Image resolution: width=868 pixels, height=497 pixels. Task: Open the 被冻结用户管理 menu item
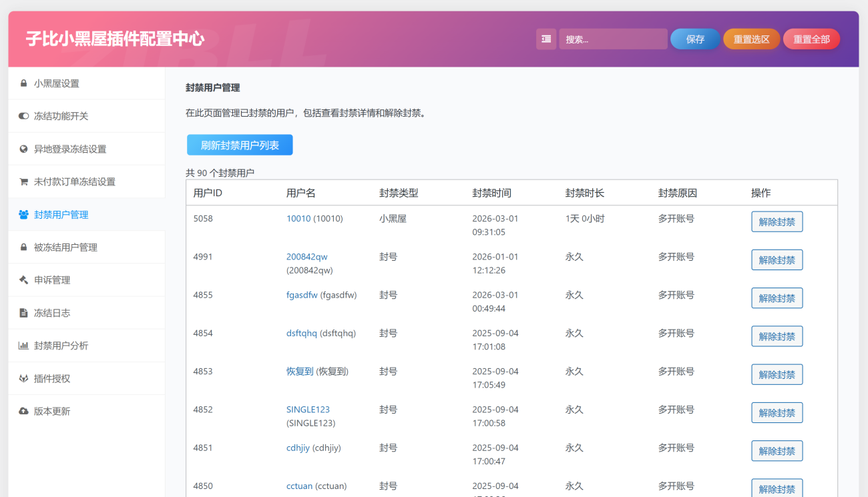coord(65,247)
